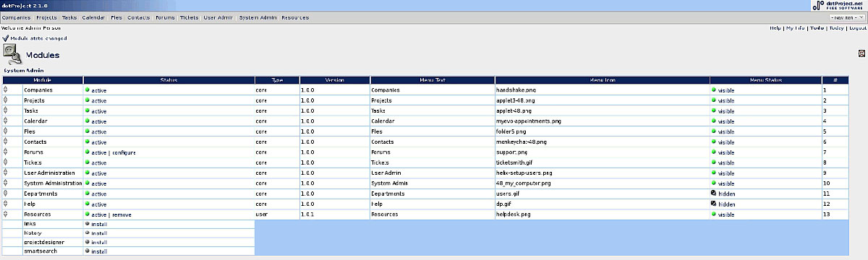The width and height of the screenshot is (868, 260).
Task: Open the configure link for Forums
Action: pos(124,152)
